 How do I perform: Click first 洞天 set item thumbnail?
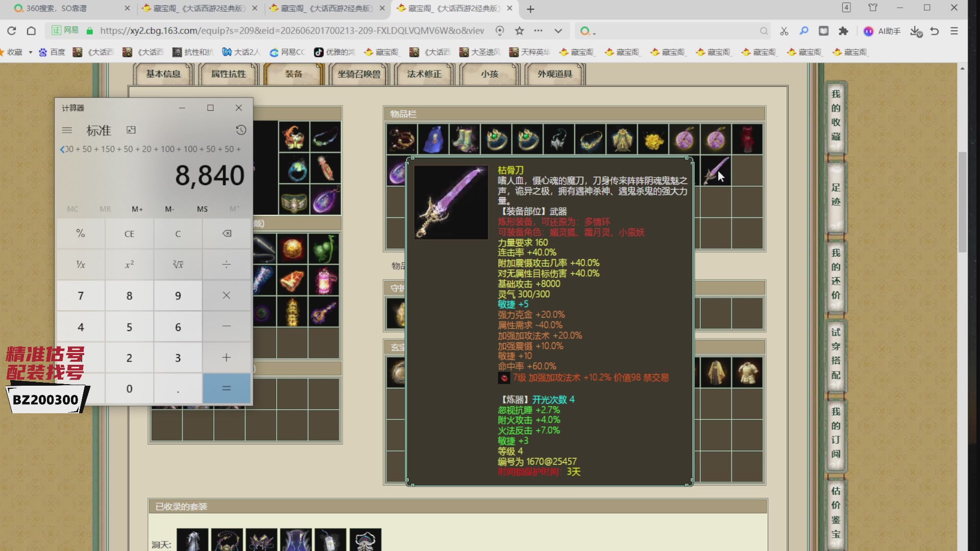pyautogui.click(x=192, y=540)
